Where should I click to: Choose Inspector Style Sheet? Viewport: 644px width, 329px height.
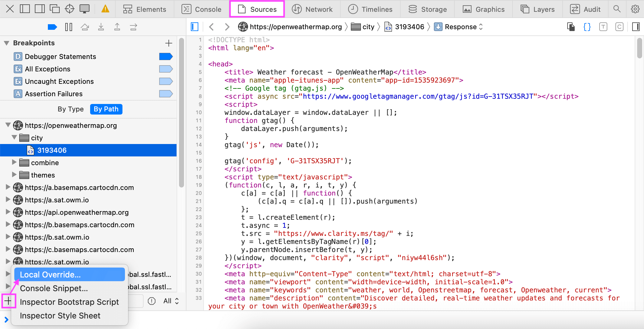[70, 316]
